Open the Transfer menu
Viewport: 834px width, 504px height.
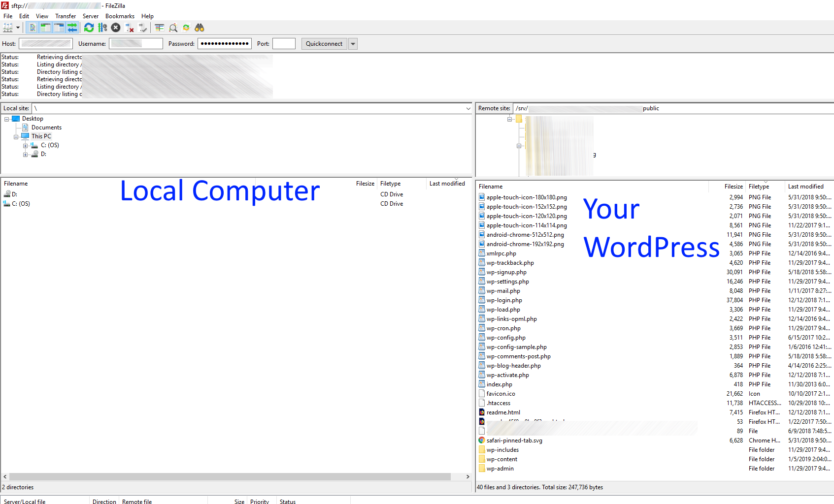[66, 16]
